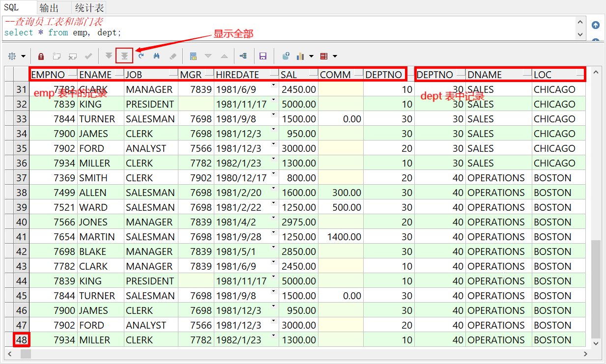Open the dropdown arrow beside the grid selection icon
The width and height of the screenshot is (606, 364).
[x=23, y=56]
